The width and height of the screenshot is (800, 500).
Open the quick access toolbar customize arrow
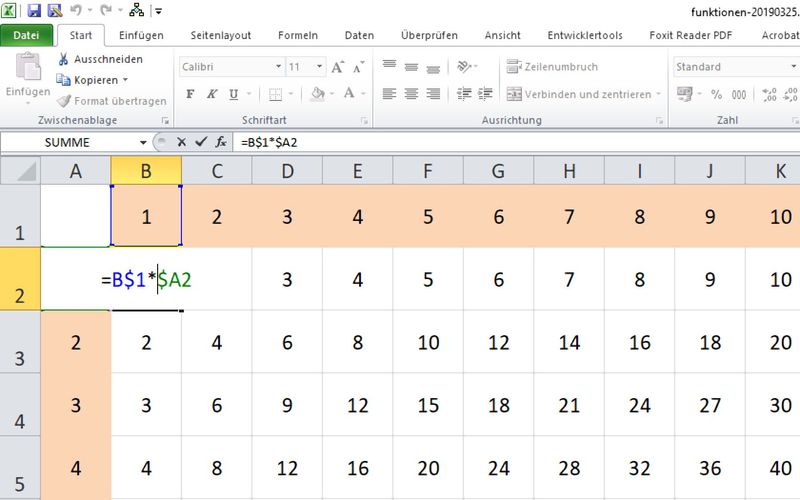[x=159, y=11]
